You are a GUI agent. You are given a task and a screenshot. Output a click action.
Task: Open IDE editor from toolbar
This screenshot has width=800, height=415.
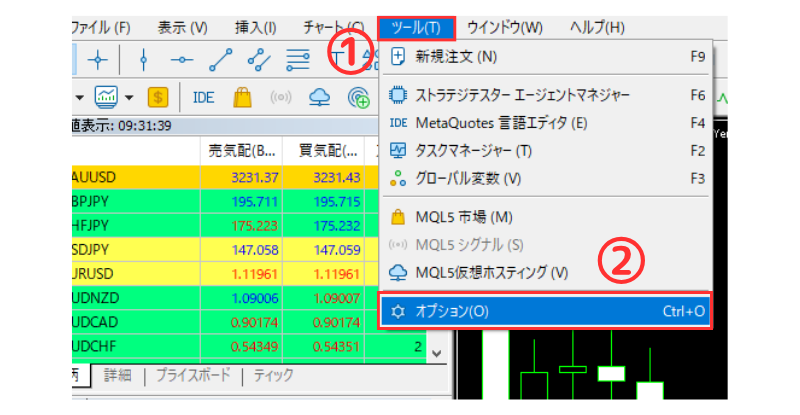(x=203, y=97)
